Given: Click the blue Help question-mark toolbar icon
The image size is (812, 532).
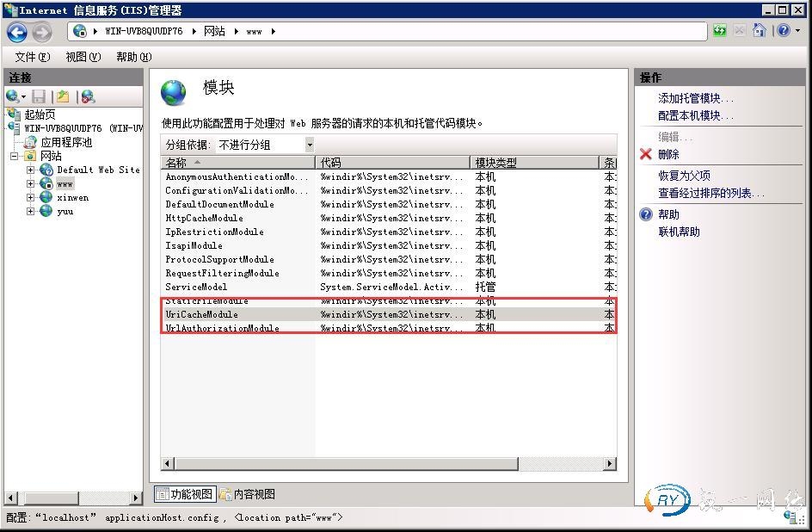Looking at the screenshot, I should [x=782, y=31].
